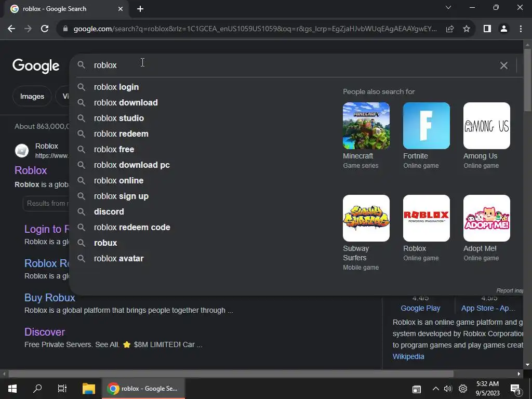Click the Roblox site favicon

[x=22, y=151]
